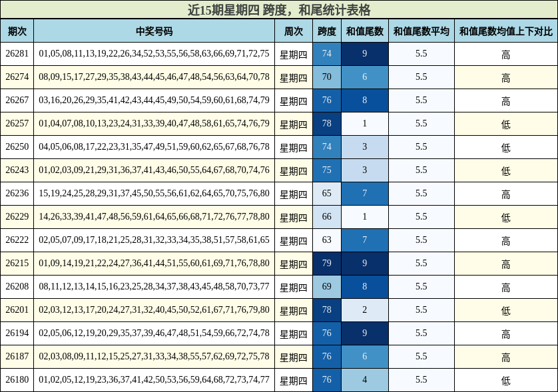Click 高 comparison in row 26208

click(x=505, y=288)
